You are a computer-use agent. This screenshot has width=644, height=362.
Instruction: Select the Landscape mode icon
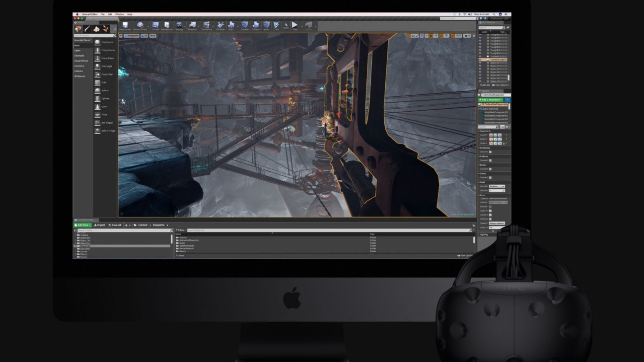[x=96, y=29]
